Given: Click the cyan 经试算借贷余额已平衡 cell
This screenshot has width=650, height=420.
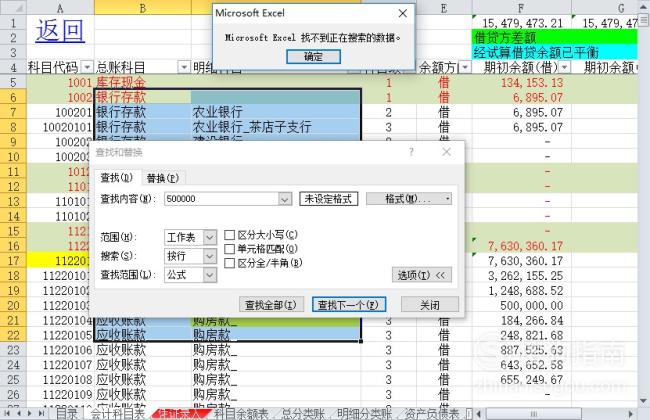Looking at the screenshot, I should click(x=555, y=53).
